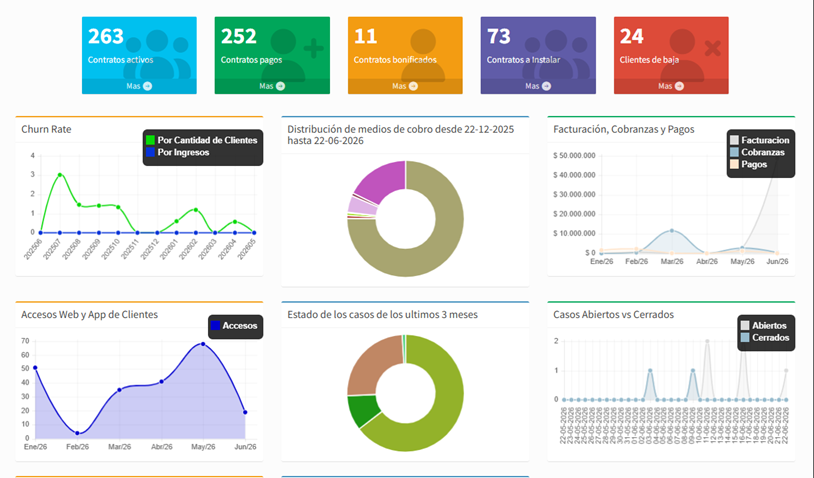Viewport: 814px width, 478px height.
Task: Open Mas link under 73 Contratos a Instalar
Action: tap(532, 86)
